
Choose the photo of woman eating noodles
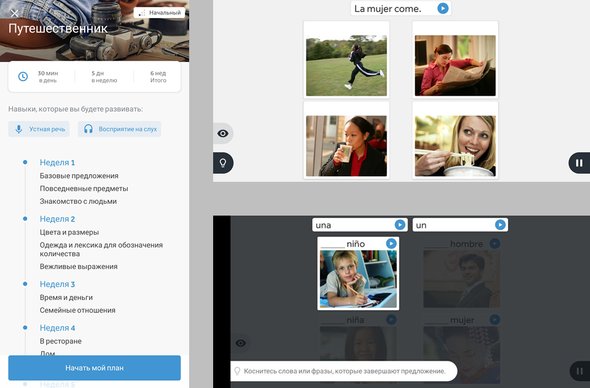coord(455,146)
